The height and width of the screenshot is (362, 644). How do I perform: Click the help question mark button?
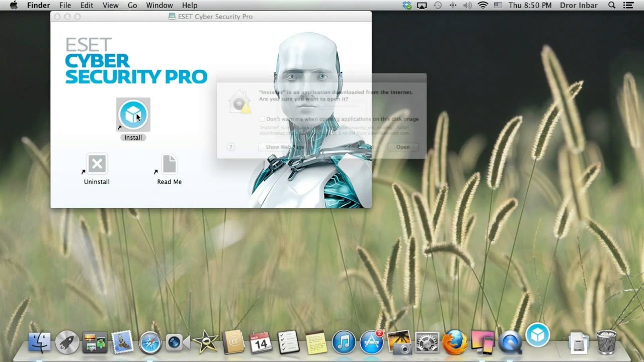click(231, 147)
